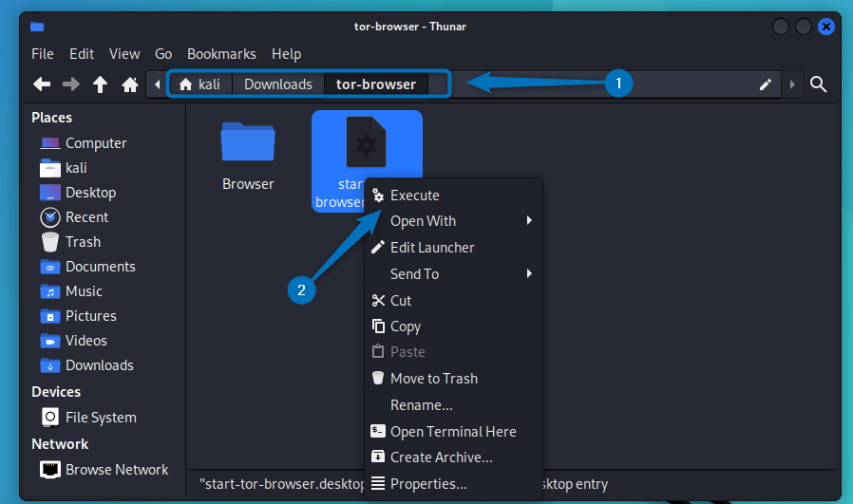Open the Edit menu
Viewport: 853px width, 504px height.
(82, 54)
